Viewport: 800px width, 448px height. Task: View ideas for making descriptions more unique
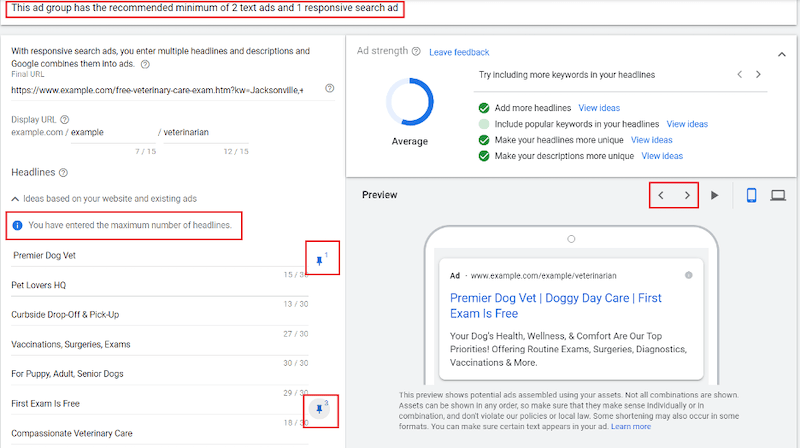(662, 156)
